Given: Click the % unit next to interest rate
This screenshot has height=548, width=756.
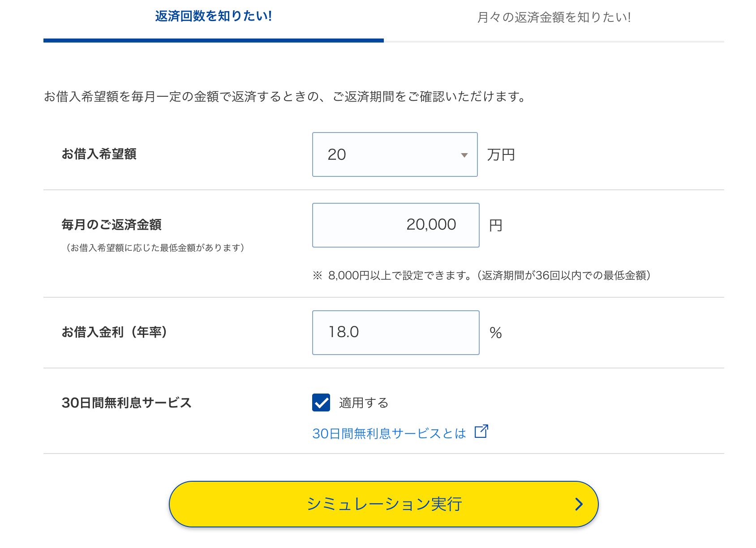Looking at the screenshot, I should tap(495, 333).
